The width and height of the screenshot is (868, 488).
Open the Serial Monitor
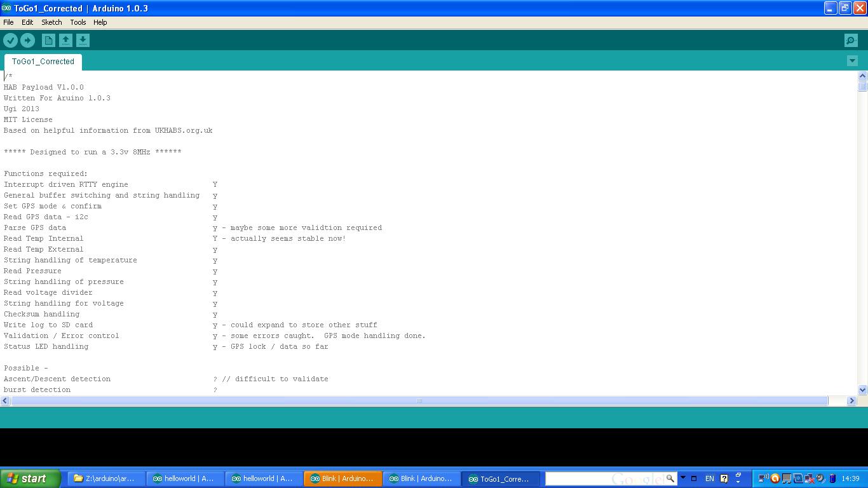[x=851, y=40]
